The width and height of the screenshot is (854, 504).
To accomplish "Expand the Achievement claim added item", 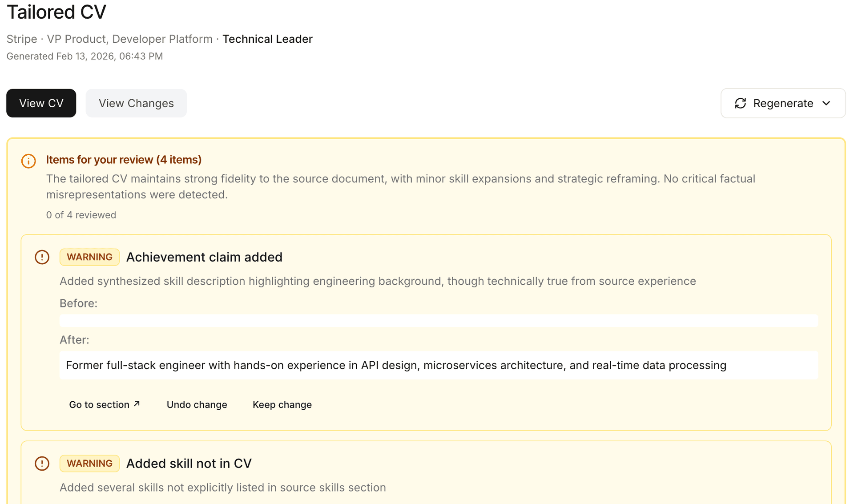I will 205,257.
